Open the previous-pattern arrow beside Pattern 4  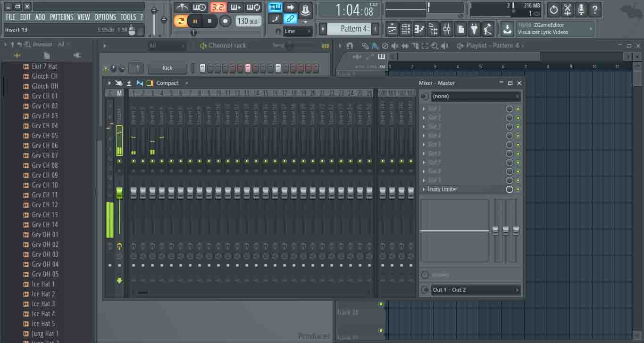click(323, 29)
